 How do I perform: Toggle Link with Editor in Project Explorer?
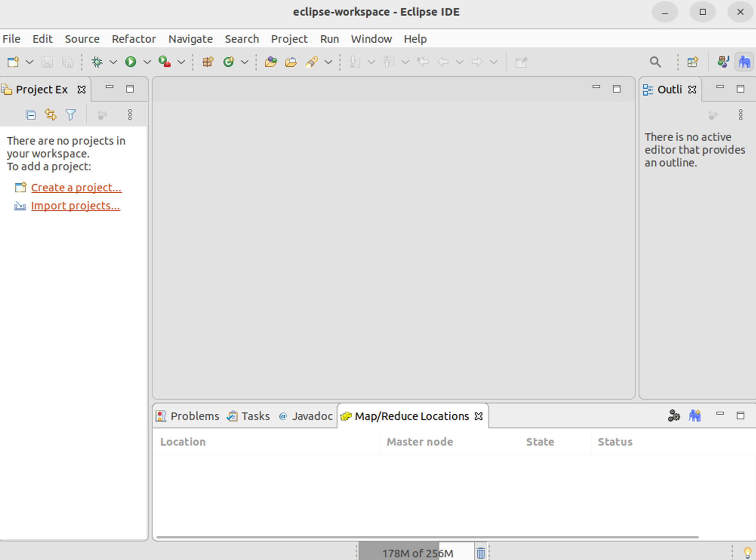(x=51, y=115)
